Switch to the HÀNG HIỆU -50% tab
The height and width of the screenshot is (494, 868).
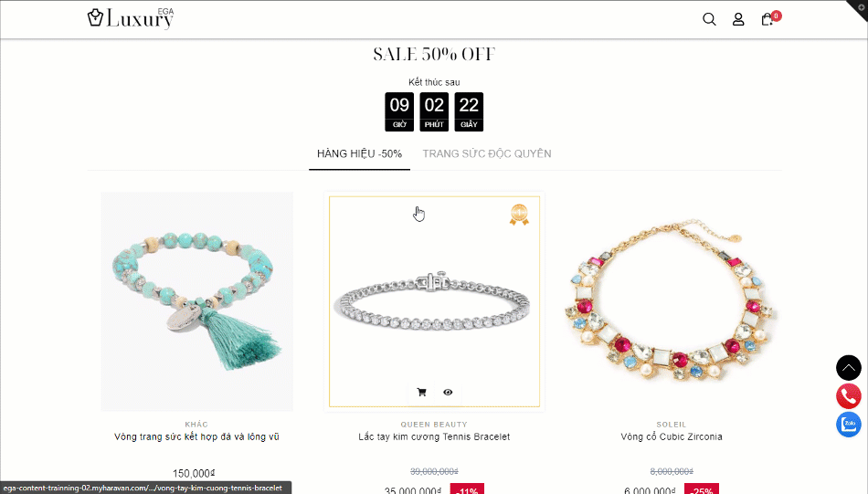[359, 153]
